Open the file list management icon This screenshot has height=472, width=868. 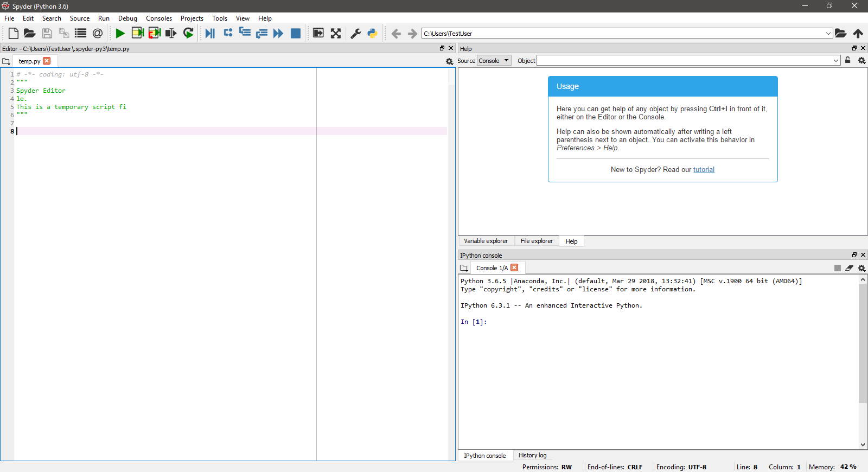coord(81,33)
